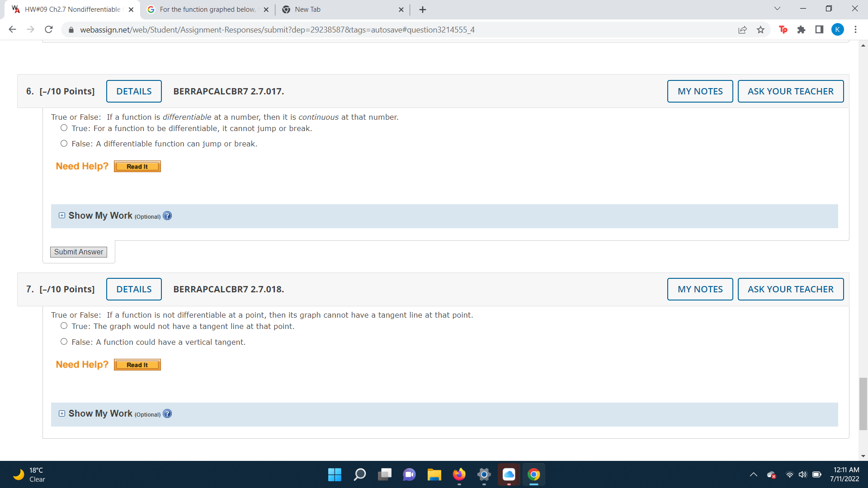This screenshot has height=488, width=868.
Task: Bookmark this page with the star icon
Action: click(760, 30)
